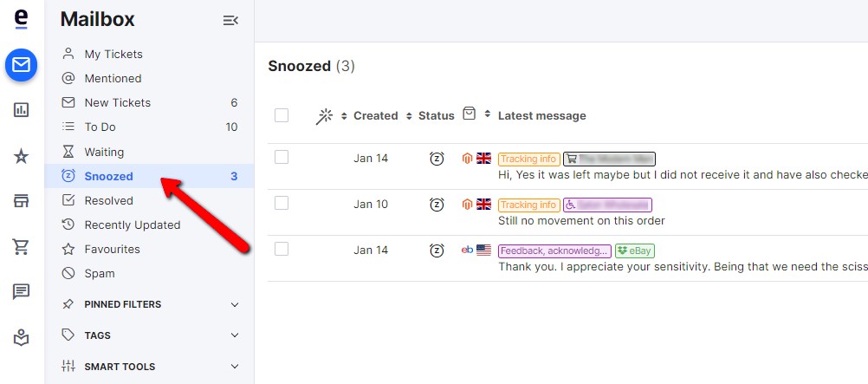This screenshot has width=868, height=384.
Task: Open the Mailbox envelope icon in left rail
Action: coord(21,65)
